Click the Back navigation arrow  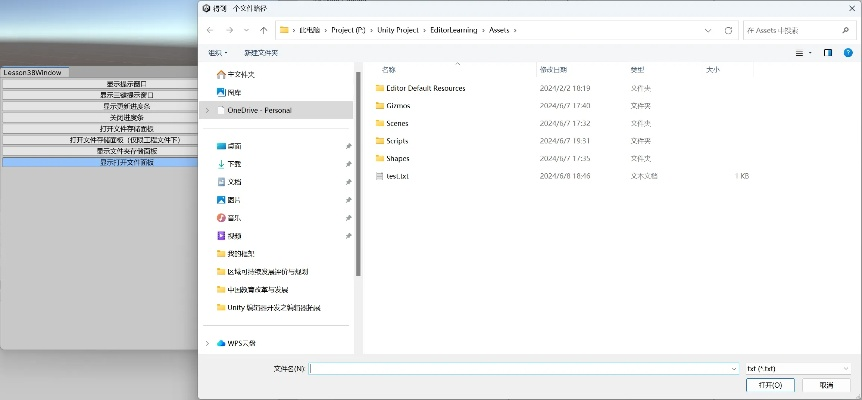[x=210, y=30]
